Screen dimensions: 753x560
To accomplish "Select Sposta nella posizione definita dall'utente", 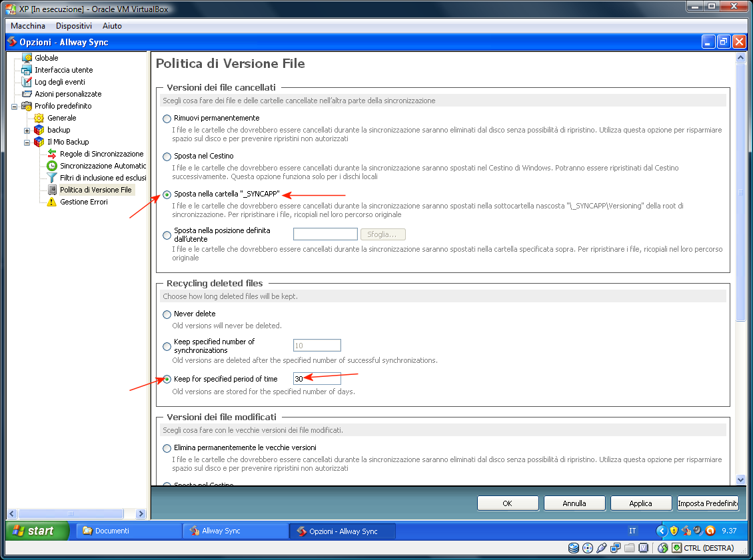I will point(167,235).
